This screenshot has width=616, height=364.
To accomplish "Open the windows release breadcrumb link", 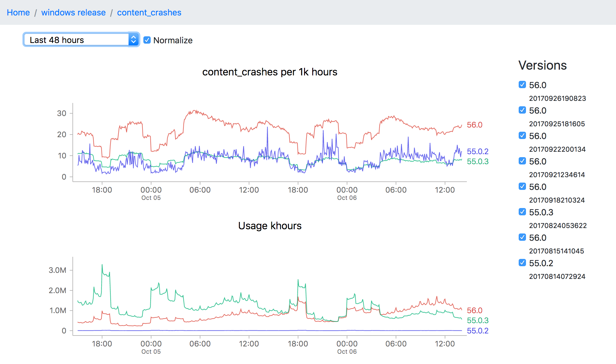I will [73, 12].
